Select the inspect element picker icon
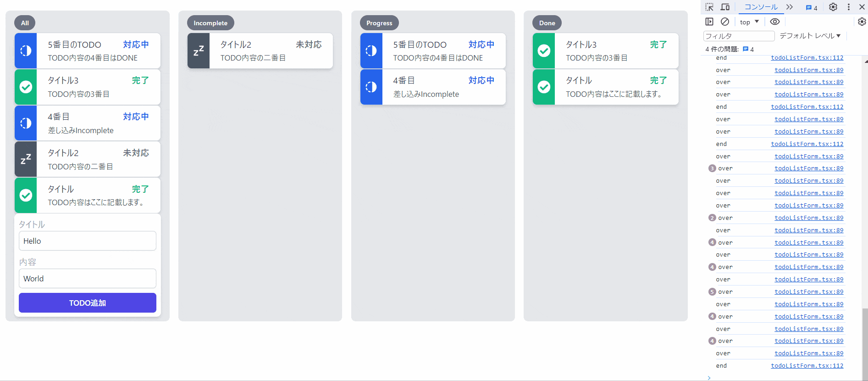Image resolution: width=868 pixels, height=381 pixels. pos(709,7)
